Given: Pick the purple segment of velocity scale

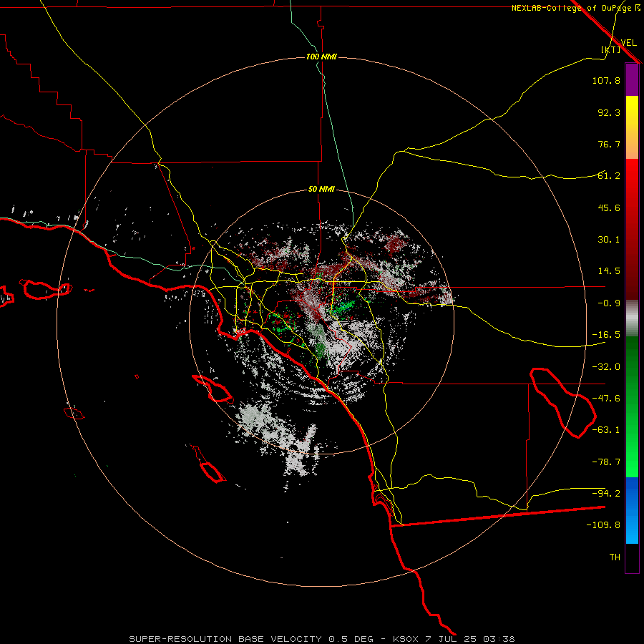Looking at the screenshot, I should click(632, 79).
